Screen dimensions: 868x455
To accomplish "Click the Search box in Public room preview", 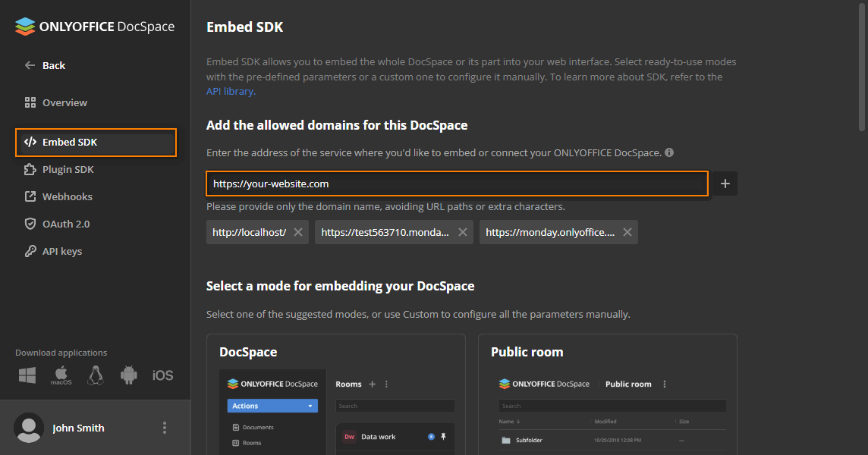I will [x=612, y=406].
